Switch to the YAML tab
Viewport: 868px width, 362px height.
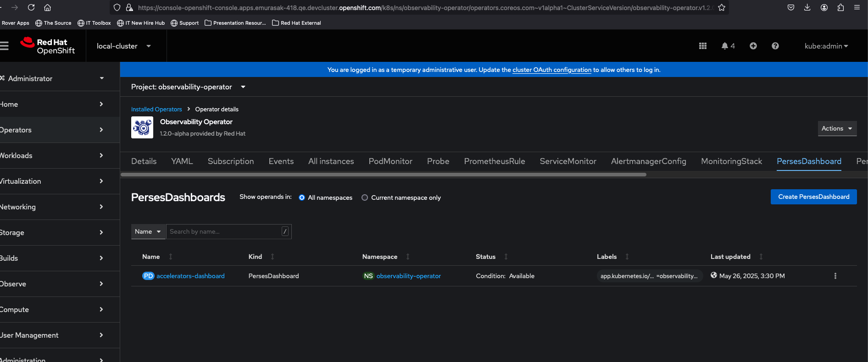click(182, 161)
